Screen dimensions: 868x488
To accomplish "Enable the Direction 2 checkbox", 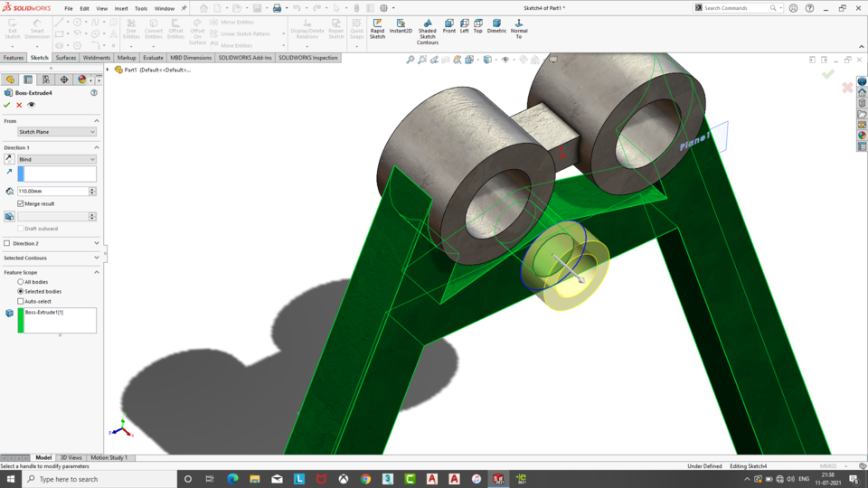I will (x=6, y=243).
